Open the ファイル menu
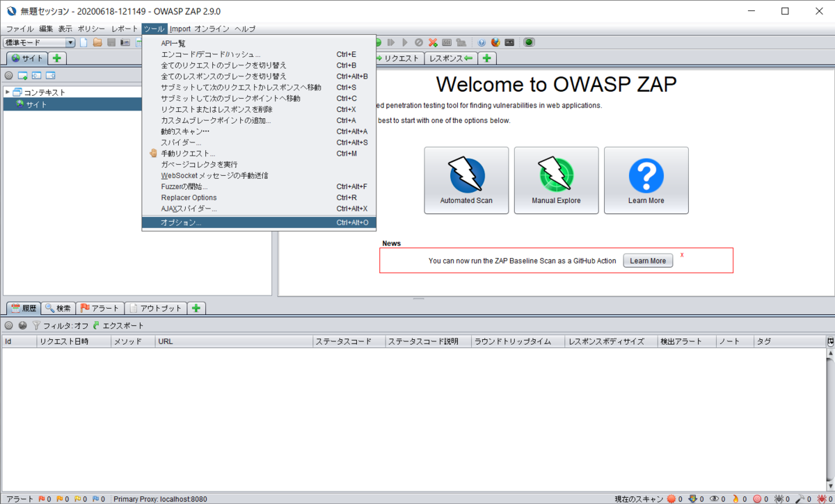This screenshot has width=835, height=504. [x=20, y=29]
